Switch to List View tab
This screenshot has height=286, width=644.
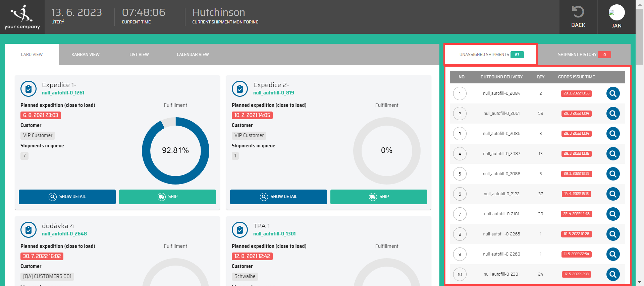click(139, 55)
